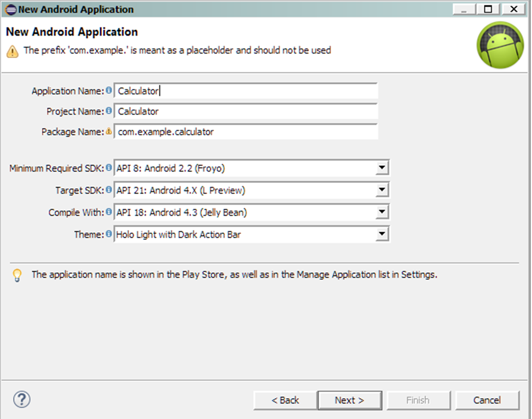Click the help question mark icon
This screenshot has width=532, height=419.
pyautogui.click(x=22, y=399)
